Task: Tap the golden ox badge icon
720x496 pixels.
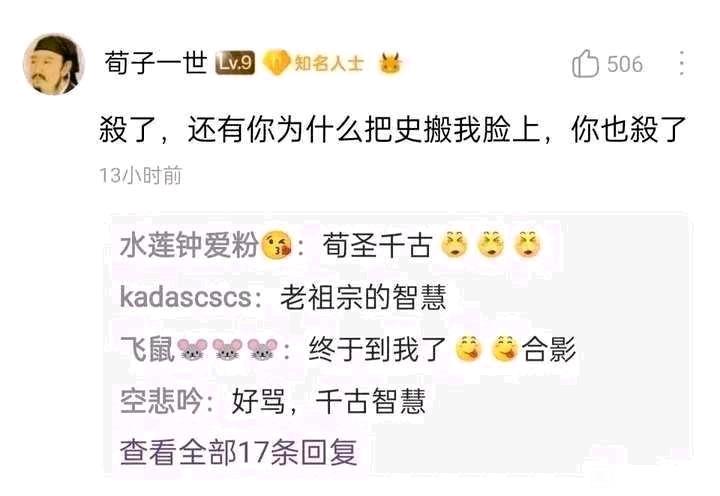Action: [390, 63]
